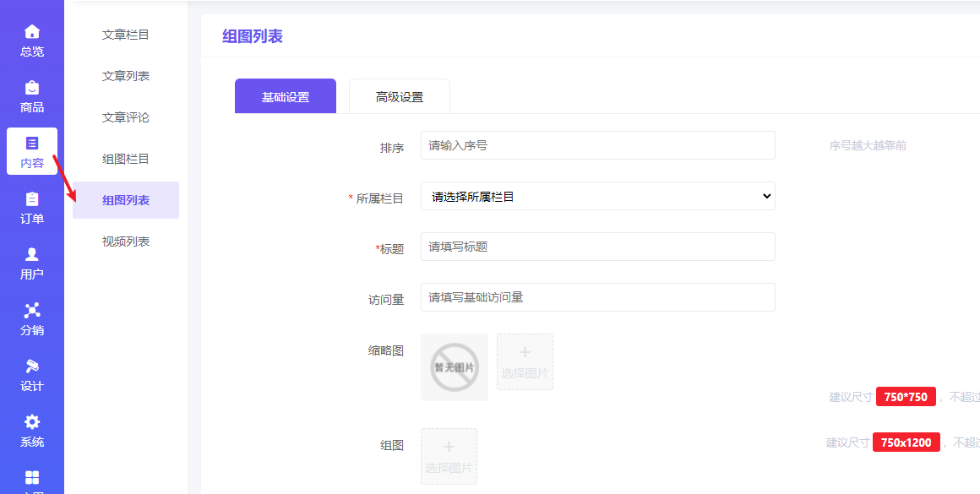Open the 分销 distribution icon
This screenshot has width=980, height=494.
[31, 321]
